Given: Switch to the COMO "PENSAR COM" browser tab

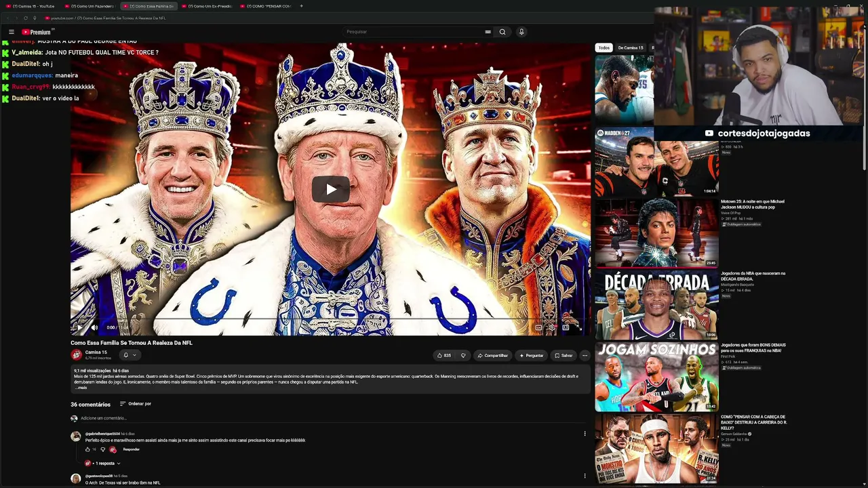Looking at the screenshot, I should pyautogui.click(x=265, y=6).
